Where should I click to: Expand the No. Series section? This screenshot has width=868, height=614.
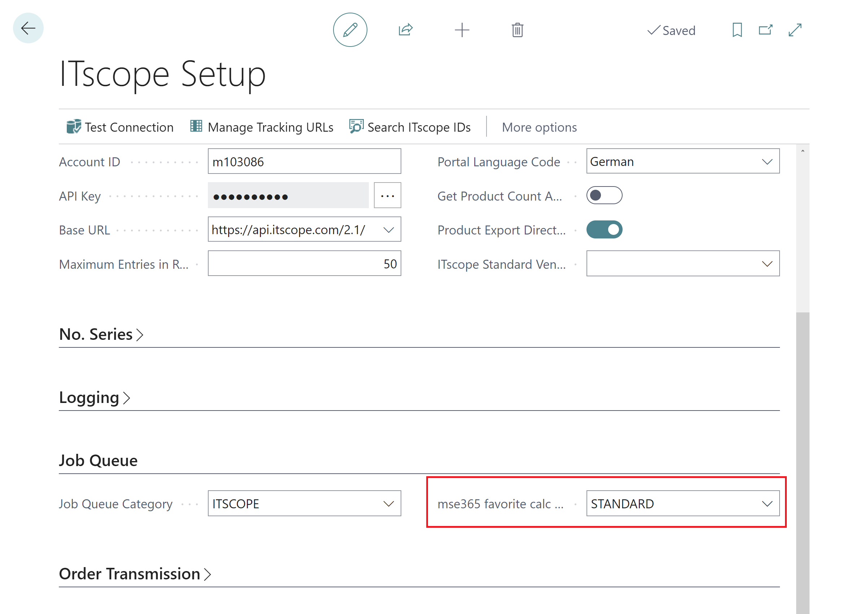click(x=101, y=335)
